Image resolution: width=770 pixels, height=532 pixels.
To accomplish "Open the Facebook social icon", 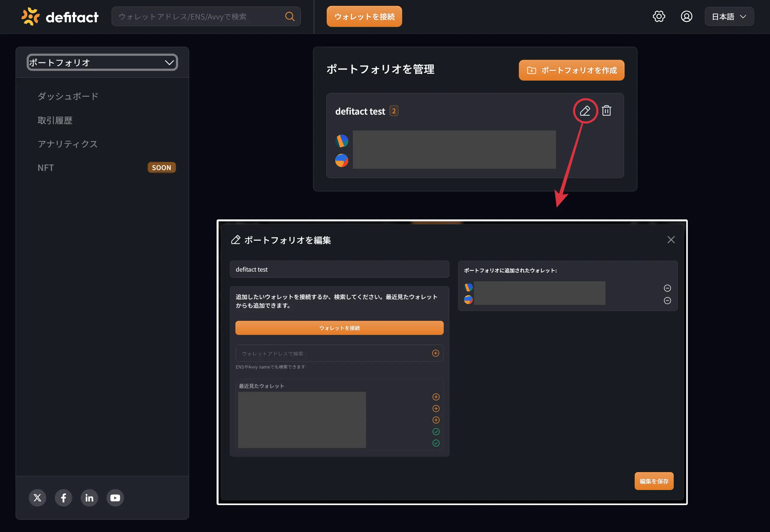I will (63, 498).
